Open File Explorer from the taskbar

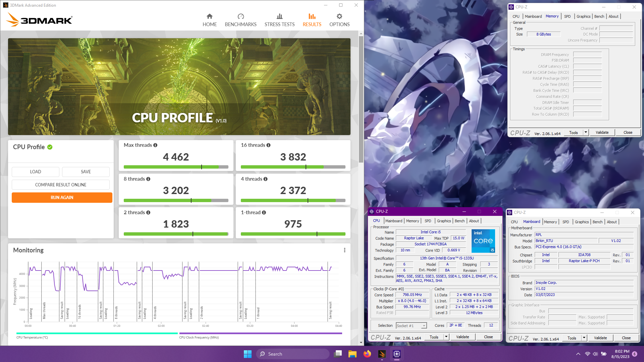point(352,354)
